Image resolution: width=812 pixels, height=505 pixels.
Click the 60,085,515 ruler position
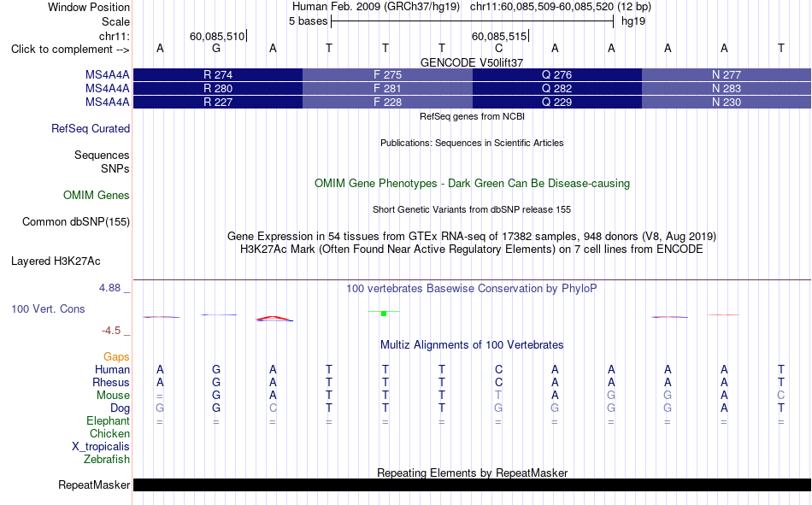pos(498,36)
